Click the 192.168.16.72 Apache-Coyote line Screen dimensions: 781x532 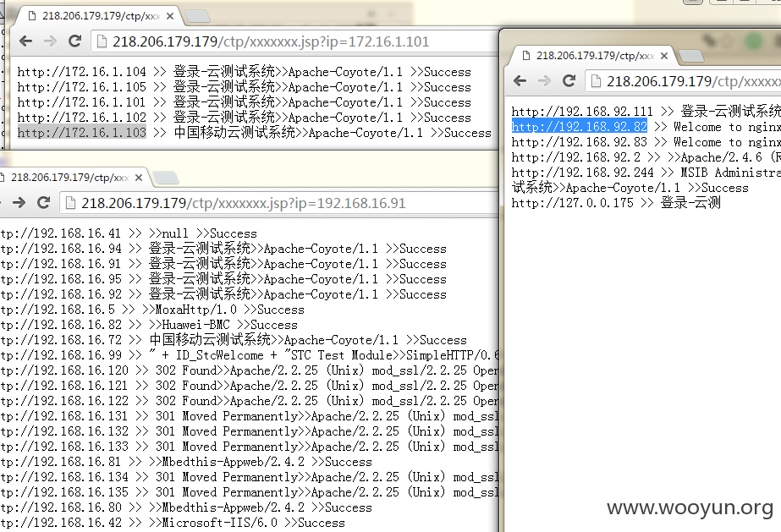[234, 340]
